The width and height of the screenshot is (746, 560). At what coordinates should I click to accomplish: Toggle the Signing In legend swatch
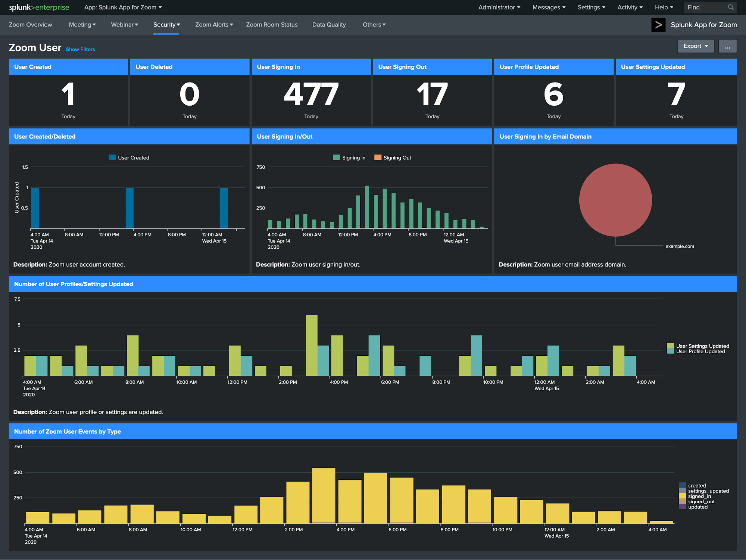point(336,158)
